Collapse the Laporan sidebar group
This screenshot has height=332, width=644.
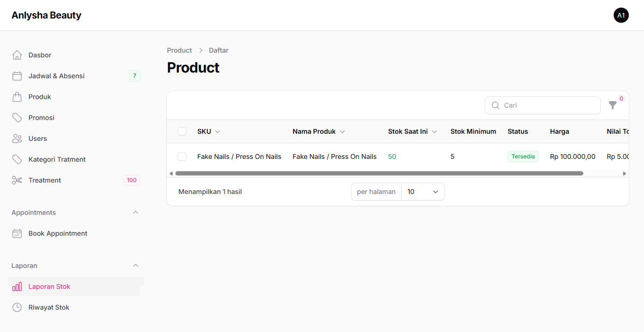tap(136, 266)
